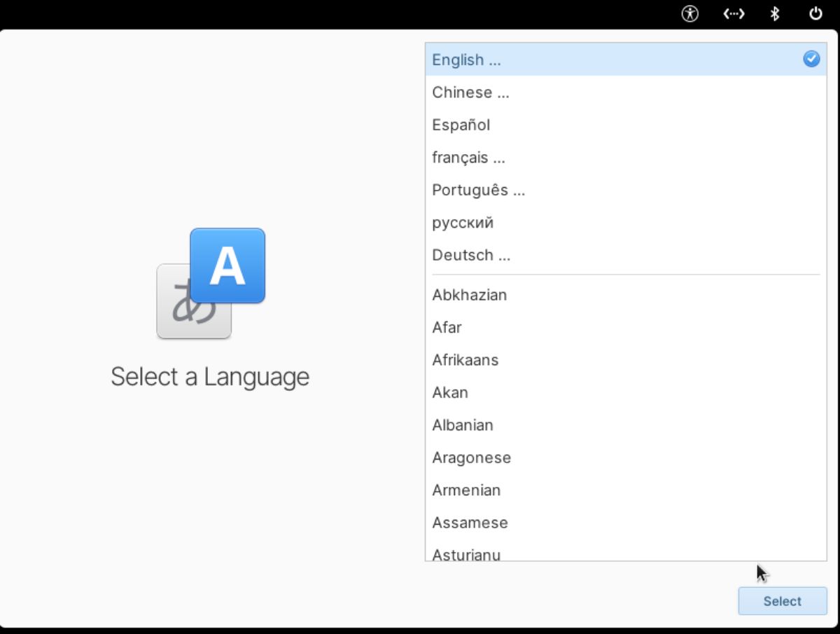The height and width of the screenshot is (634, 840).
Task: Select Deutsch language option
Action: (x=626, y=255)
